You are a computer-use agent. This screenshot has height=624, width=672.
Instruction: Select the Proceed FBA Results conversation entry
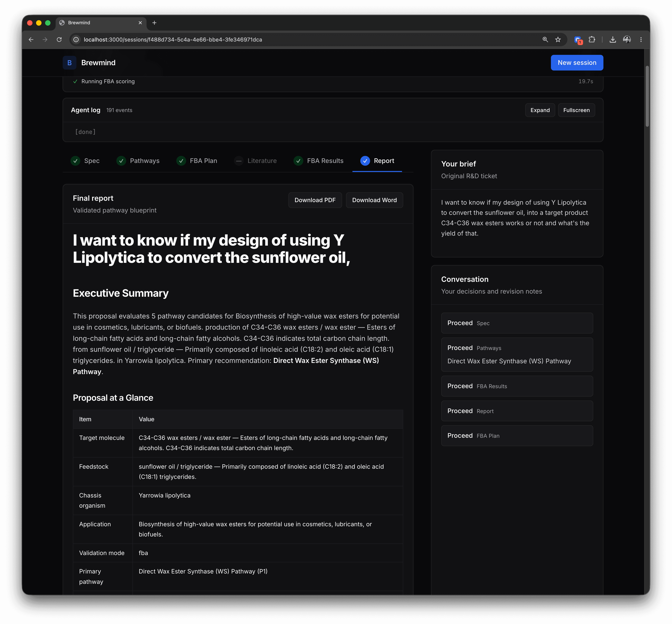[517, 386]
